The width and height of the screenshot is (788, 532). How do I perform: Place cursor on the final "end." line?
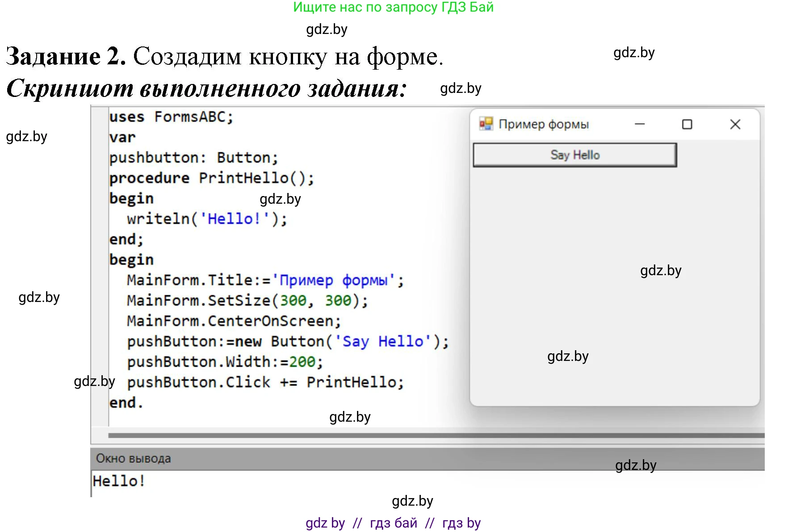126,403
